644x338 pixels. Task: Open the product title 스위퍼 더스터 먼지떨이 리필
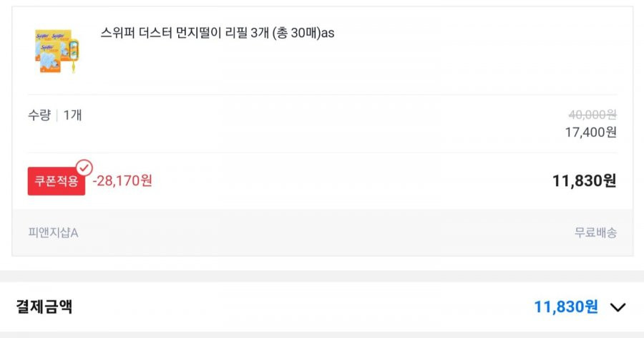point(218,33)
